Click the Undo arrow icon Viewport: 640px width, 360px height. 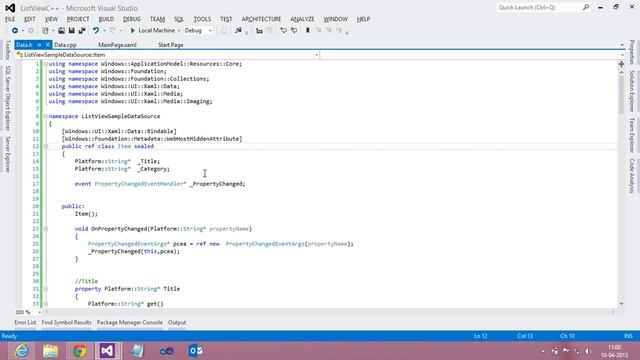96,31
